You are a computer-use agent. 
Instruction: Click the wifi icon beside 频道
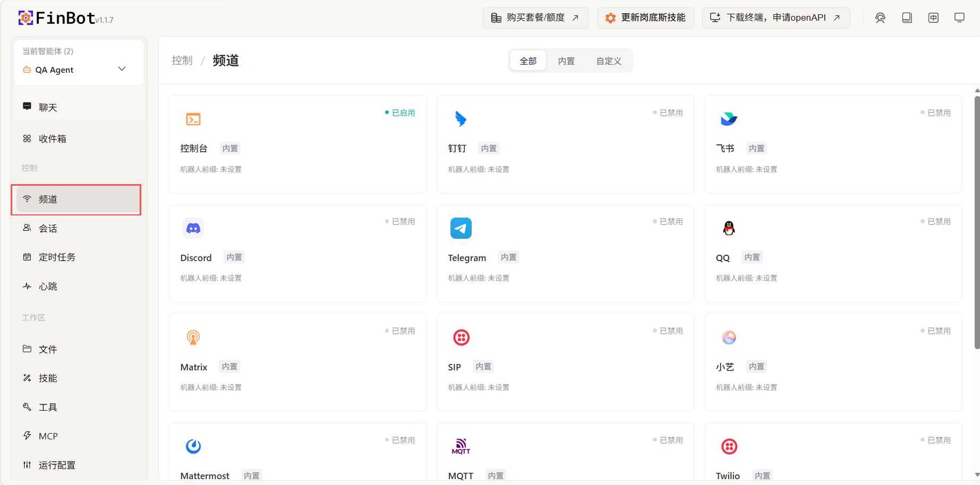(27, 199)
